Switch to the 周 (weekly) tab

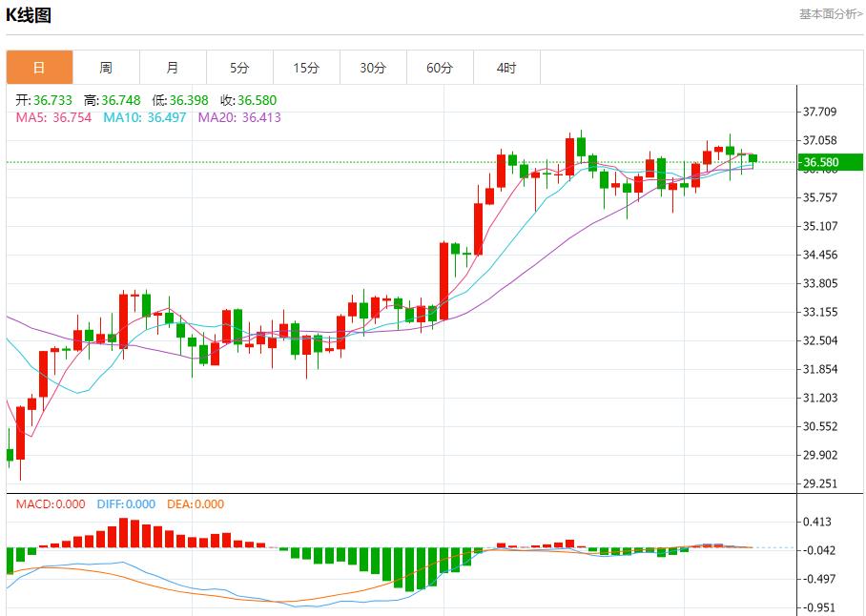[106, 68]
